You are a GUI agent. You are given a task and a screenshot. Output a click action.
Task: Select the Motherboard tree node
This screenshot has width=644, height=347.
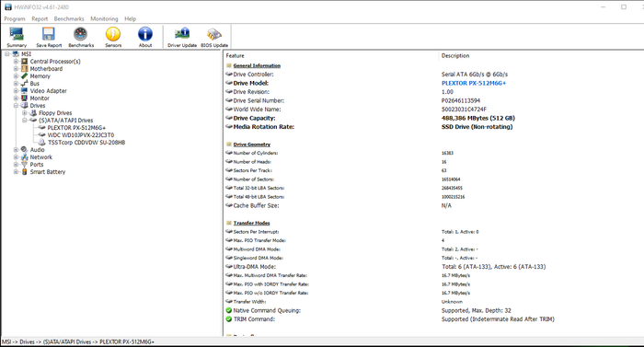(46, 69)
